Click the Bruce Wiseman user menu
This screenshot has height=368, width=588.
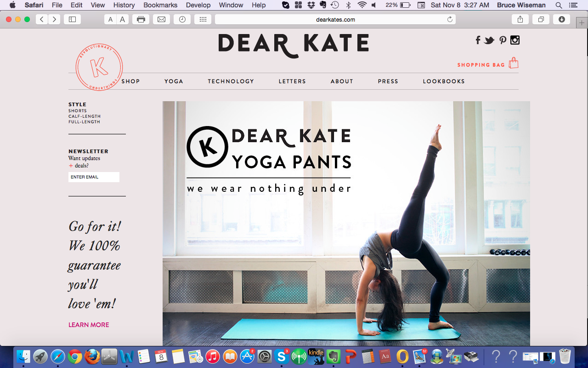[521, 5]
